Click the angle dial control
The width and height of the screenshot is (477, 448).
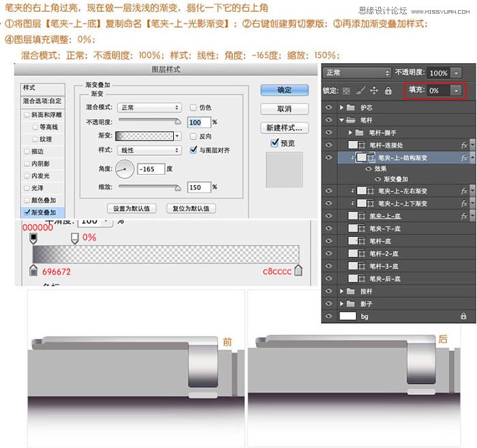pos(125,169)
